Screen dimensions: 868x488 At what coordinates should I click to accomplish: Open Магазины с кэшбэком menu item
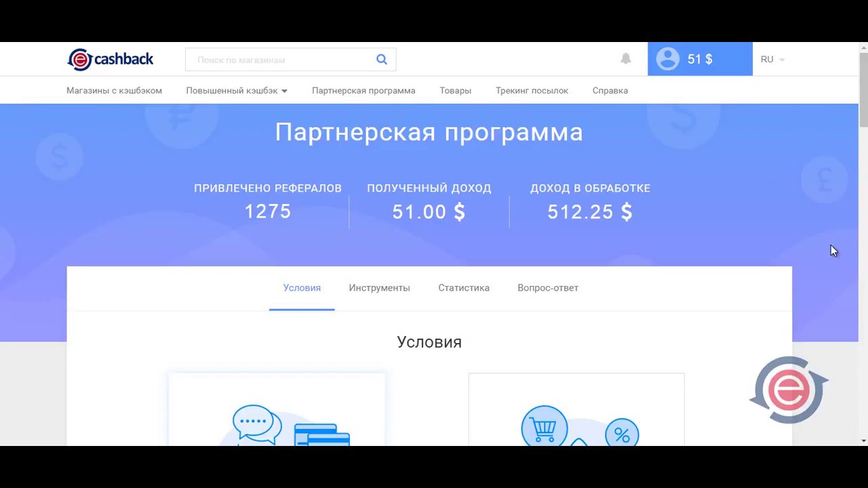pos(114,91)
